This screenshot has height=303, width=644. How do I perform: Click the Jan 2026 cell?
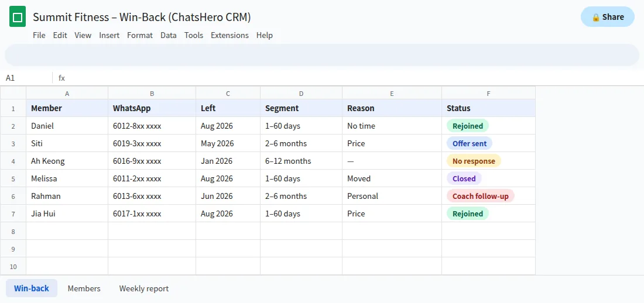click(228, 161)
